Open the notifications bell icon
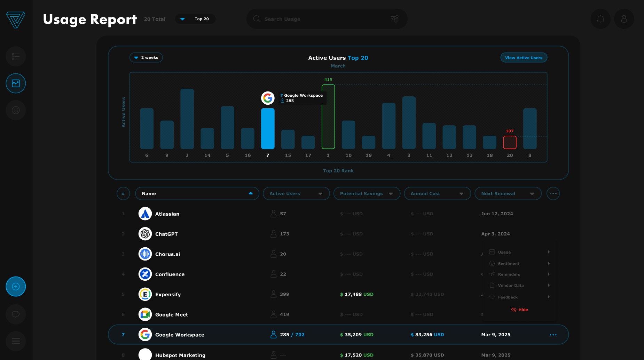644x360 pixels. pos(600,19)
